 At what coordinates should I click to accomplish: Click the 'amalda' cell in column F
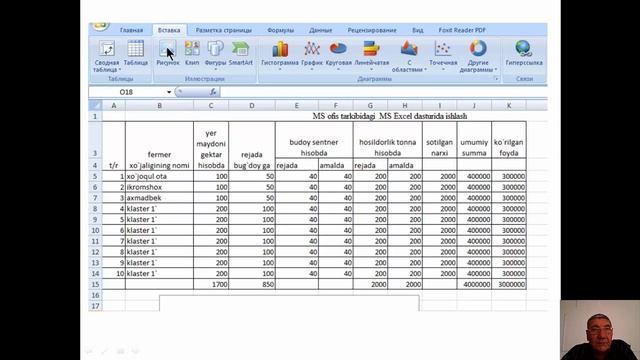[x=336, y=165]
